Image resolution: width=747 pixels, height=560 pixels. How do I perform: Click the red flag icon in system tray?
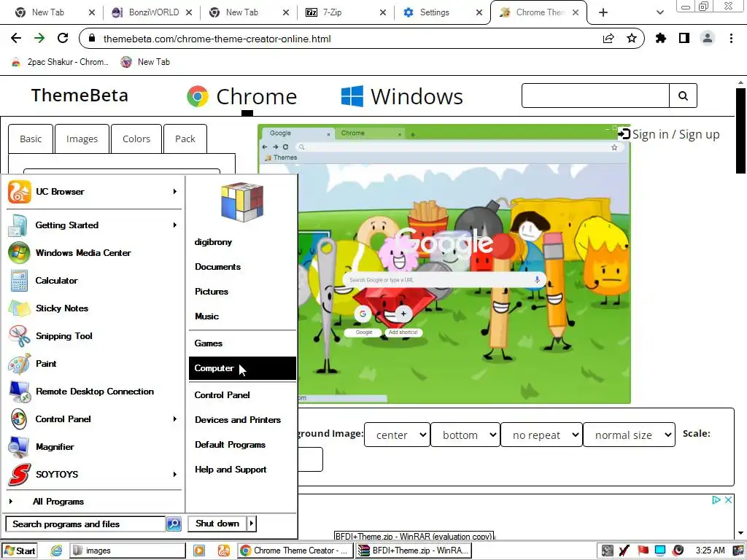tap(643, 551)
